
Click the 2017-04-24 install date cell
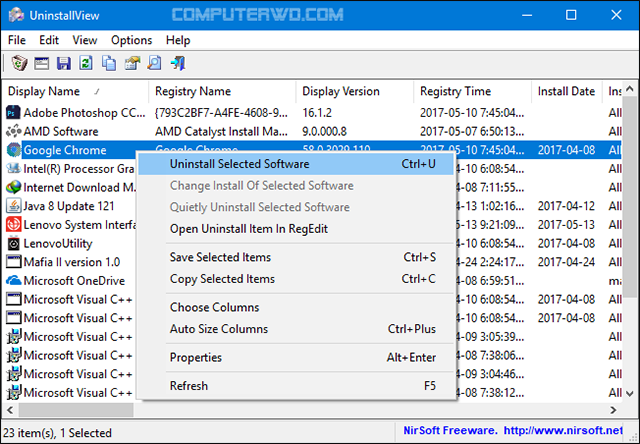pyautogui.click(x=567, y=262)
